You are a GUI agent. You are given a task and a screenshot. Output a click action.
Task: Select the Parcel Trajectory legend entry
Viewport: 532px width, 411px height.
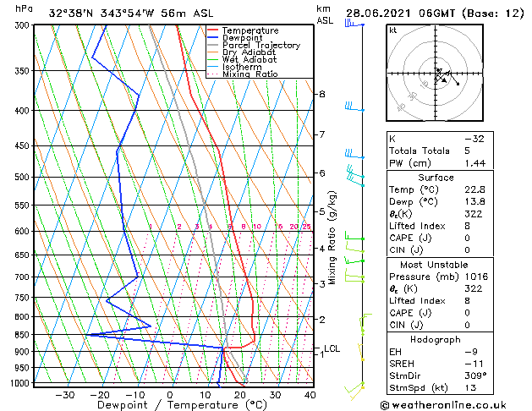point(261,46)
